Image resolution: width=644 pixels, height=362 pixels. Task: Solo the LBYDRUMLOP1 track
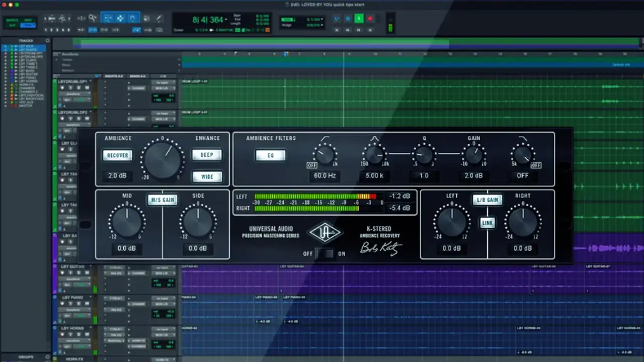coord(78,87)
